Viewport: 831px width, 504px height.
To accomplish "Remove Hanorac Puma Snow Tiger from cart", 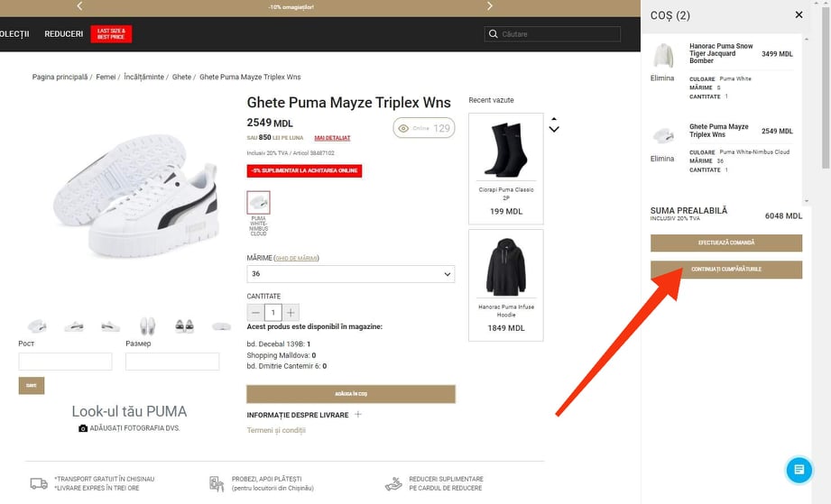I will click(662, 78).
